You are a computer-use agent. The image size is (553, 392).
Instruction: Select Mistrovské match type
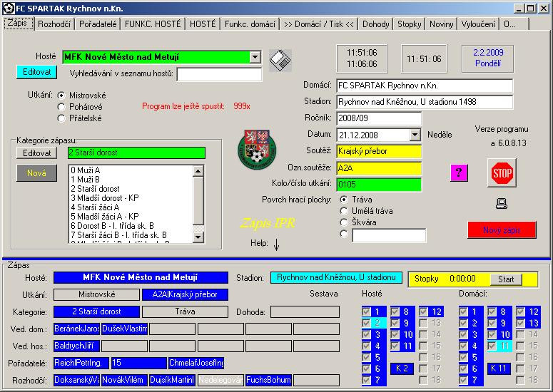click(x=61, y=96)
